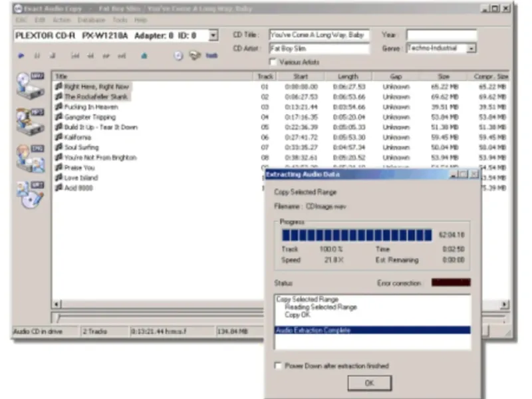Open the Action menu
The width and height of the screenshot is (532, 399).
[x=61, y=20]
